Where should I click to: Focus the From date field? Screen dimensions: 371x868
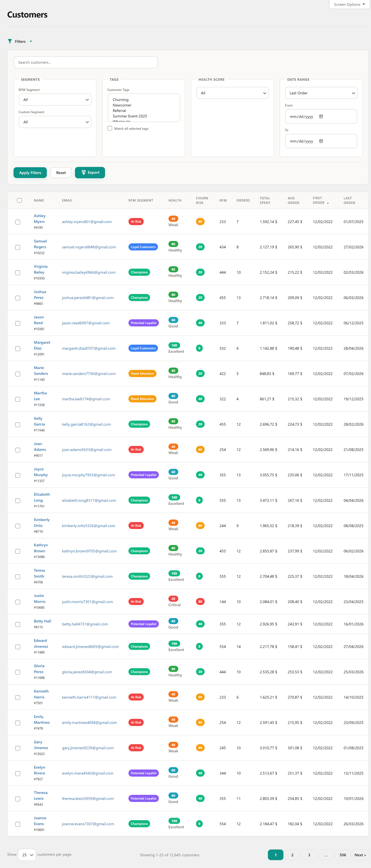point(321,117)
